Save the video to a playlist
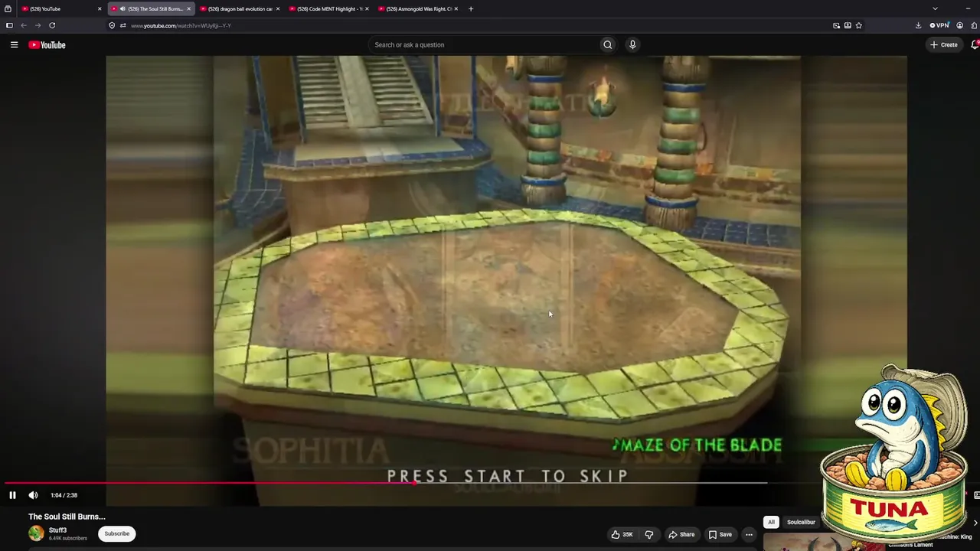This screenshot has height=551, width=980. pos(720,534)
